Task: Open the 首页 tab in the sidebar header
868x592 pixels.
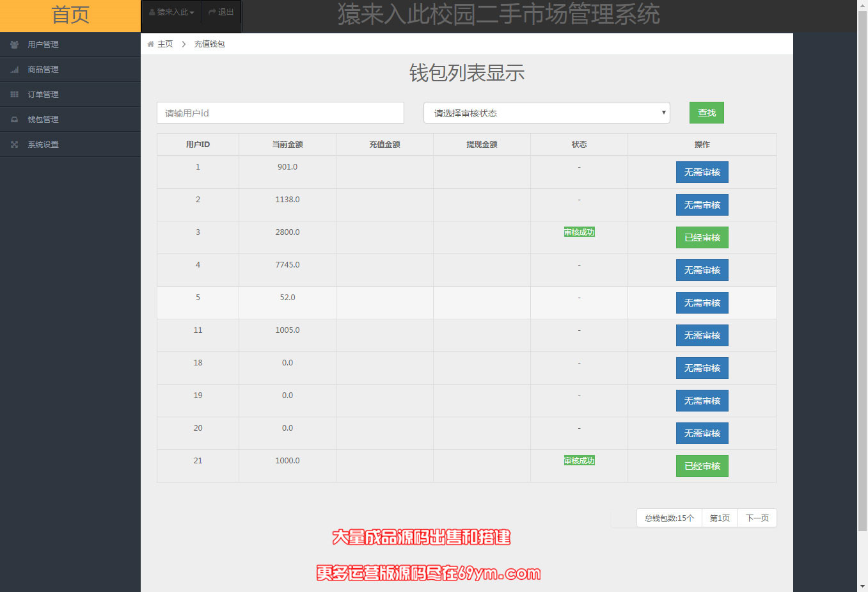Action: [70, 15]
